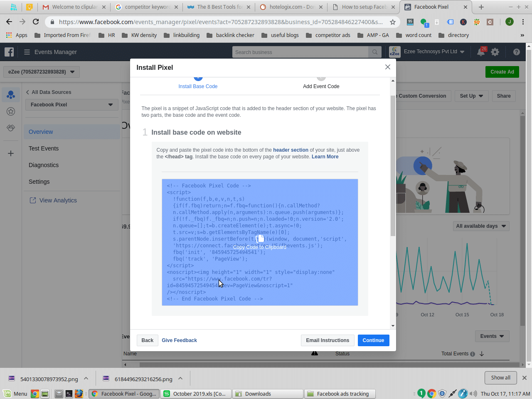
Task: Click the green Hangouts extension icon
Action: 424,22
